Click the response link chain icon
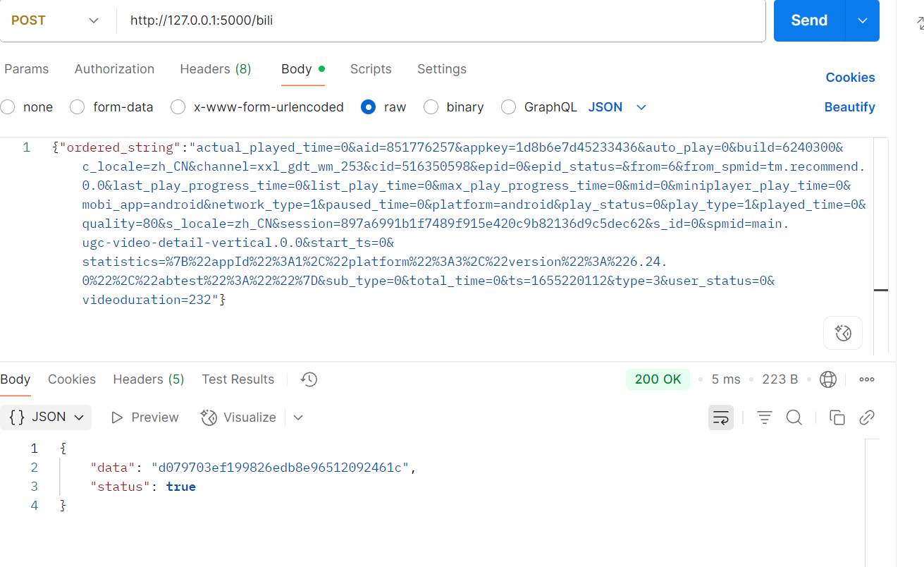Screen dimensions: 924x567 click(x=867, y=417)
